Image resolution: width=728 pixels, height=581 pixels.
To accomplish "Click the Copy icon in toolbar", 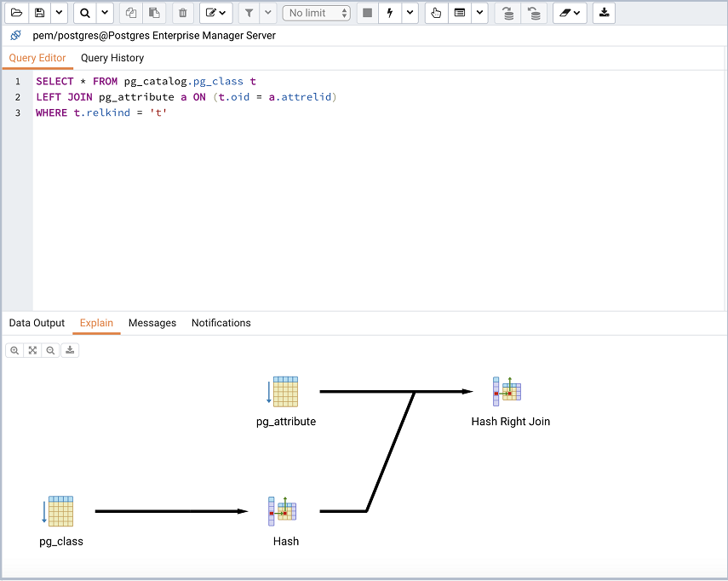I will coord(131,13).
